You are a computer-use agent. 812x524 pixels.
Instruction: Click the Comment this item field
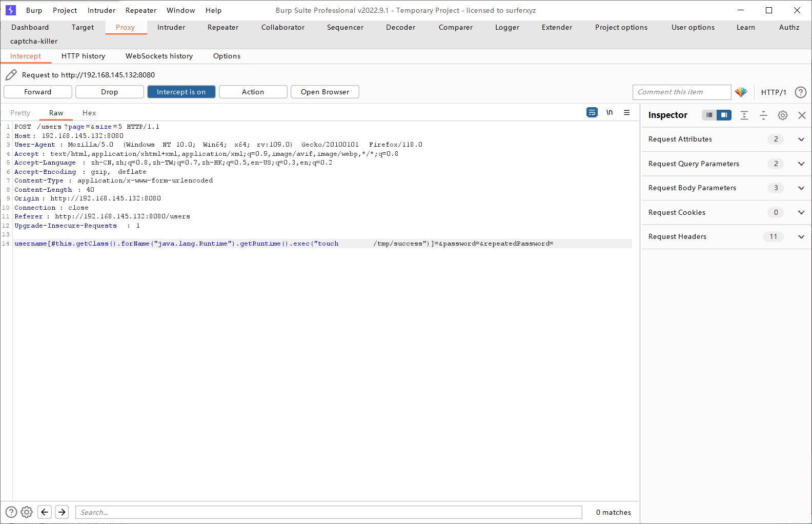pos(682,92)
